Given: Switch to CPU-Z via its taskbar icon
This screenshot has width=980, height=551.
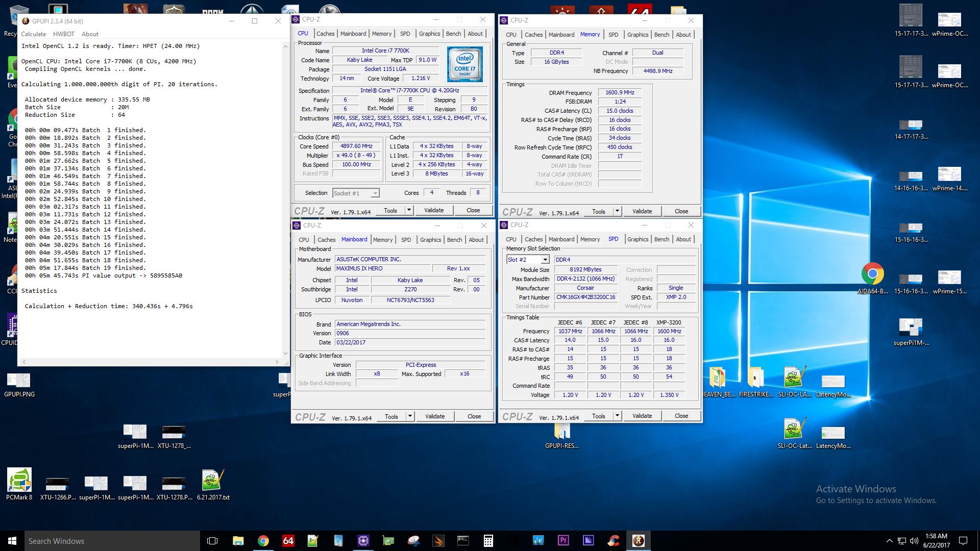Looking at the screenshot, I should tap(363, 541).
